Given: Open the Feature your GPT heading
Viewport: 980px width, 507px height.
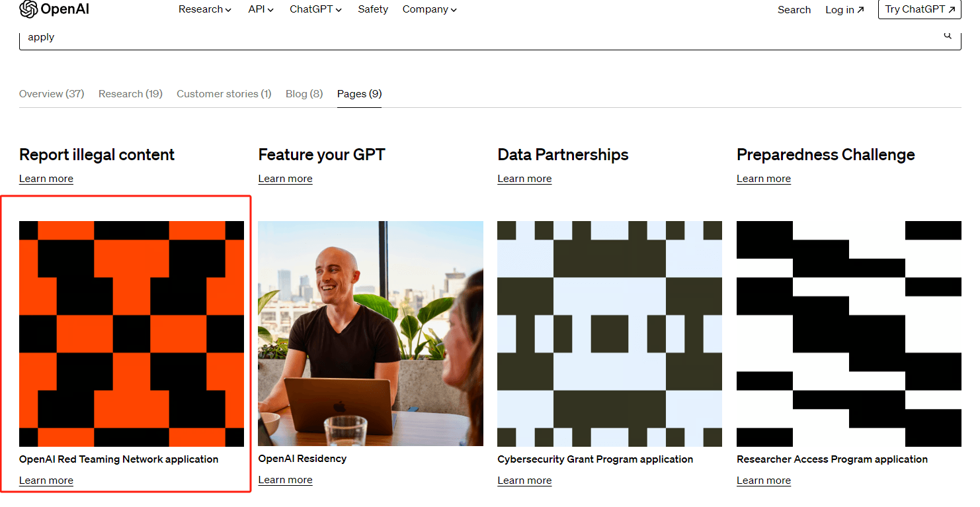Looking at the screenshot, I should coord(322,155).
